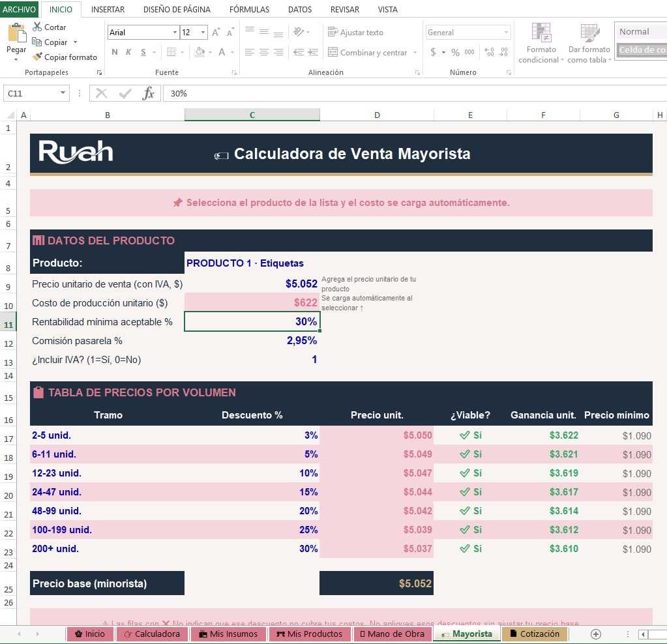Click the Copiar icon
The width and height of the screenshot is (667, 644).
point(37,42)
